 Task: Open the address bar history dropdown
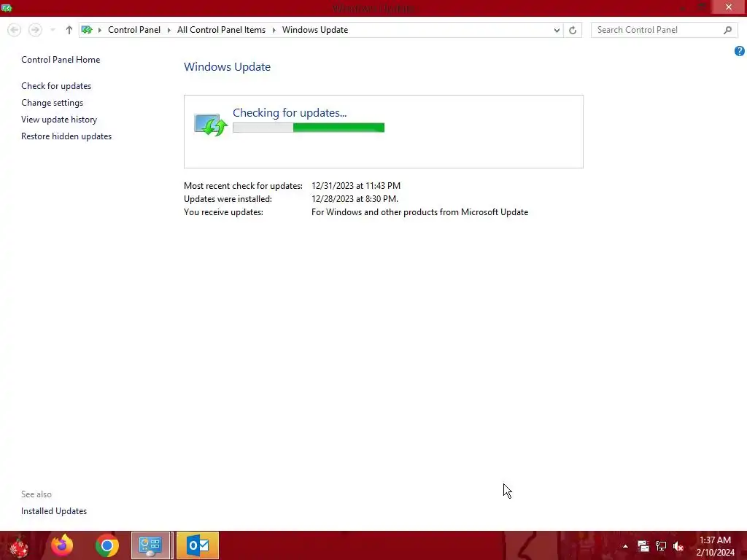557,30
